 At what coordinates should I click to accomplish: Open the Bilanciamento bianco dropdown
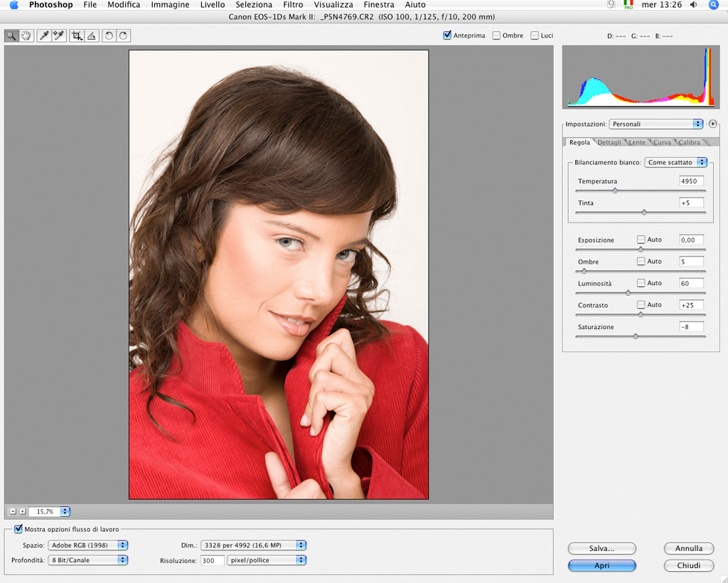point(675,162)
